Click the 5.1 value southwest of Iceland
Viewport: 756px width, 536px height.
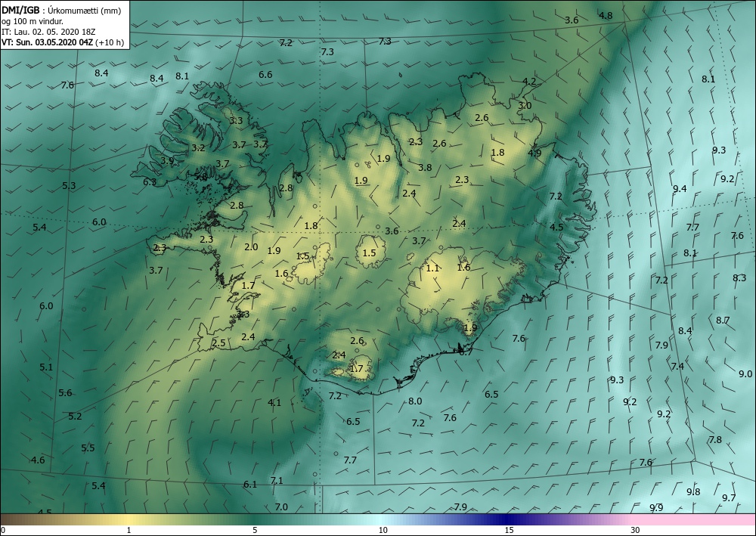tap(46, 367)
